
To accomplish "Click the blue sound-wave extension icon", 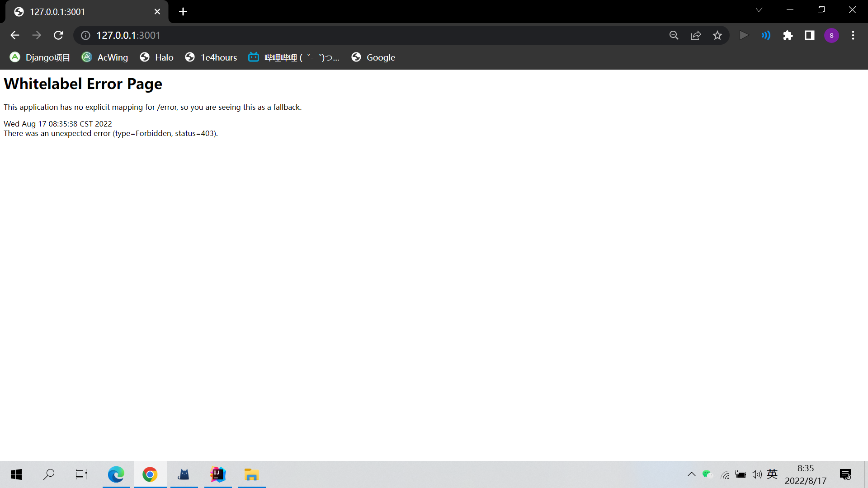I will [766, 35].
